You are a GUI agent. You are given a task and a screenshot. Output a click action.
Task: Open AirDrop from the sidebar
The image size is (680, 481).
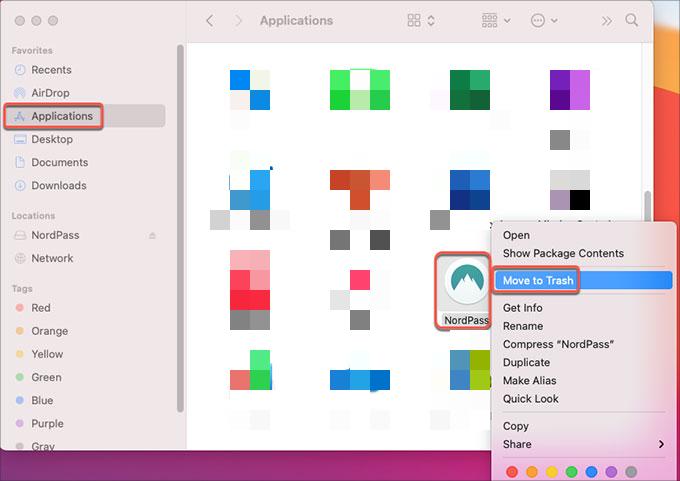pos(50,93)
